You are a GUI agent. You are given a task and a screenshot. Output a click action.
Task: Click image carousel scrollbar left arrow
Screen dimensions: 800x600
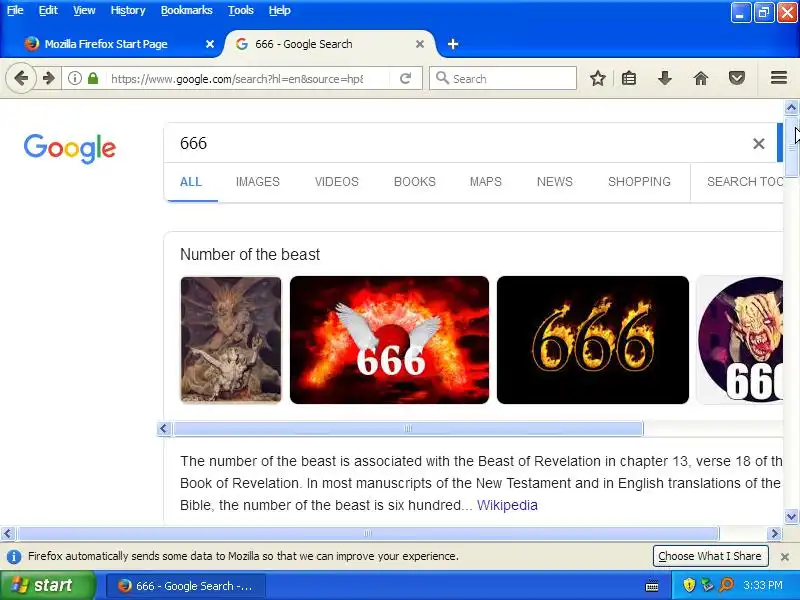pos(164,429)
